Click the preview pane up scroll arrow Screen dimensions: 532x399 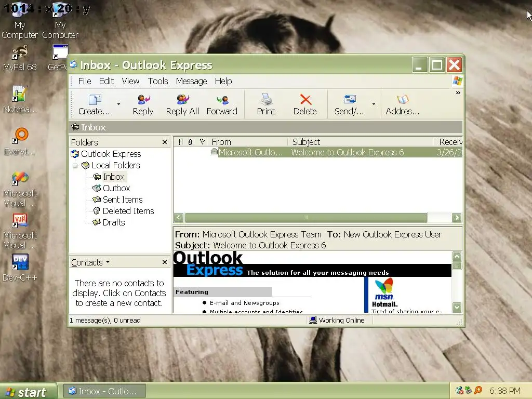coord(457,256)
